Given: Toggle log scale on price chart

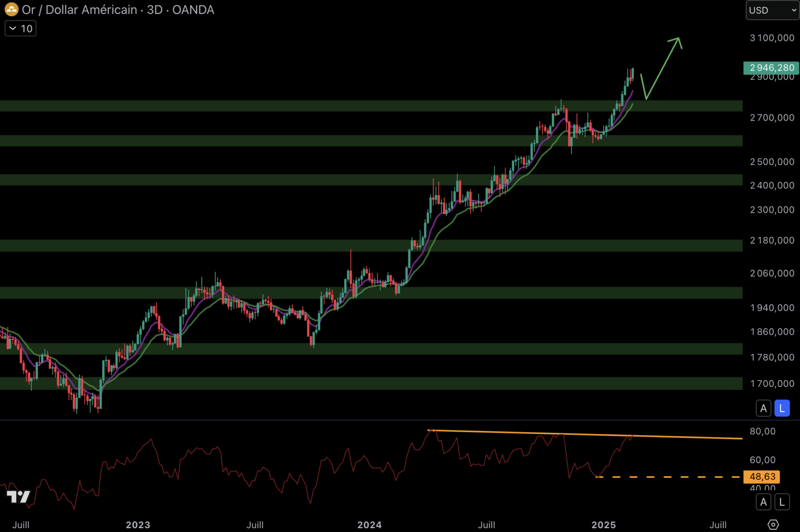Looking at the screenshot, I should coord(782,408).
